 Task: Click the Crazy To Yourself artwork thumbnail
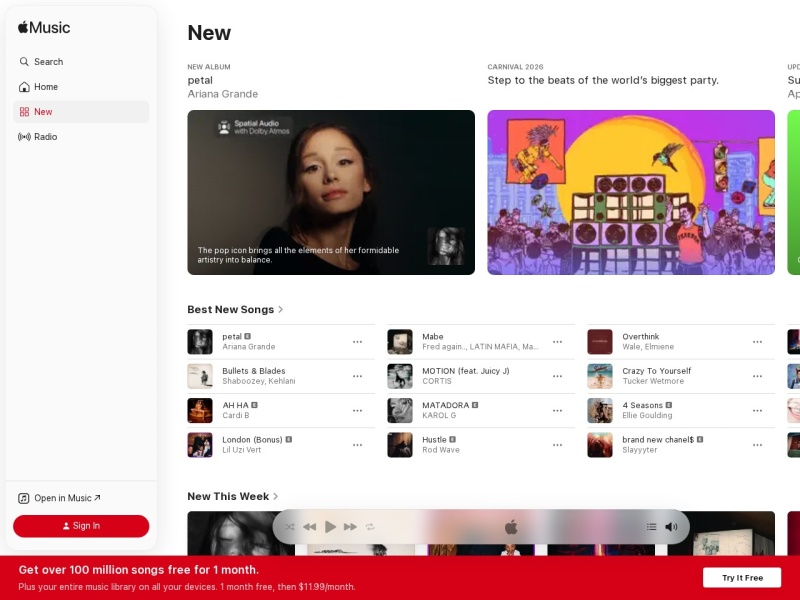click(600, 376)
